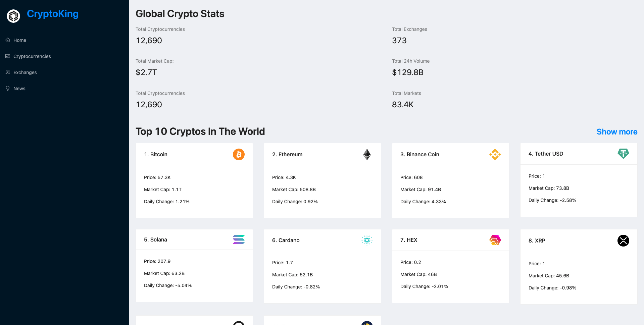Click the News lightbulb icon
The width and height of the screenshot is (644, 325).
click(8, 88)
